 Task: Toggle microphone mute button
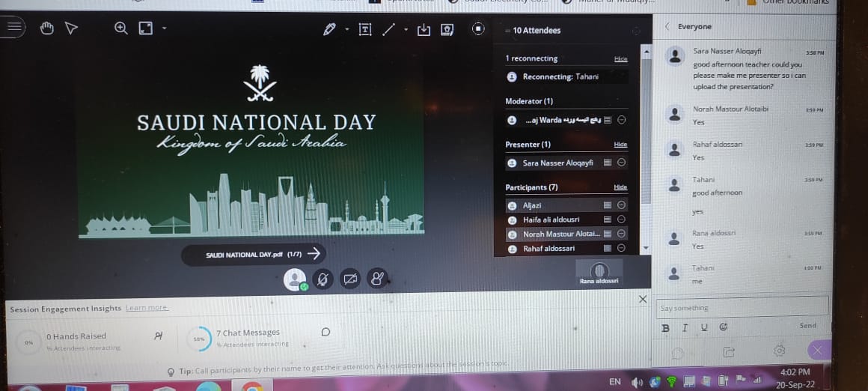(323, 279)
